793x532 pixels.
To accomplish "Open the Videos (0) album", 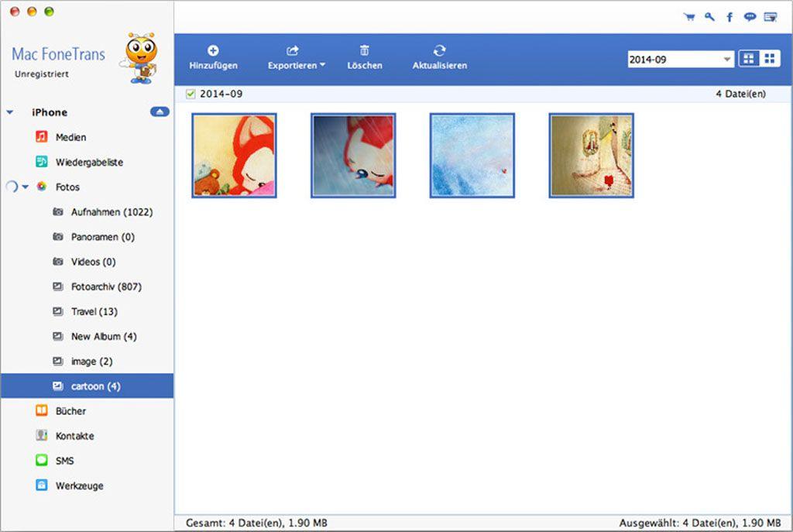I will 93,262.
